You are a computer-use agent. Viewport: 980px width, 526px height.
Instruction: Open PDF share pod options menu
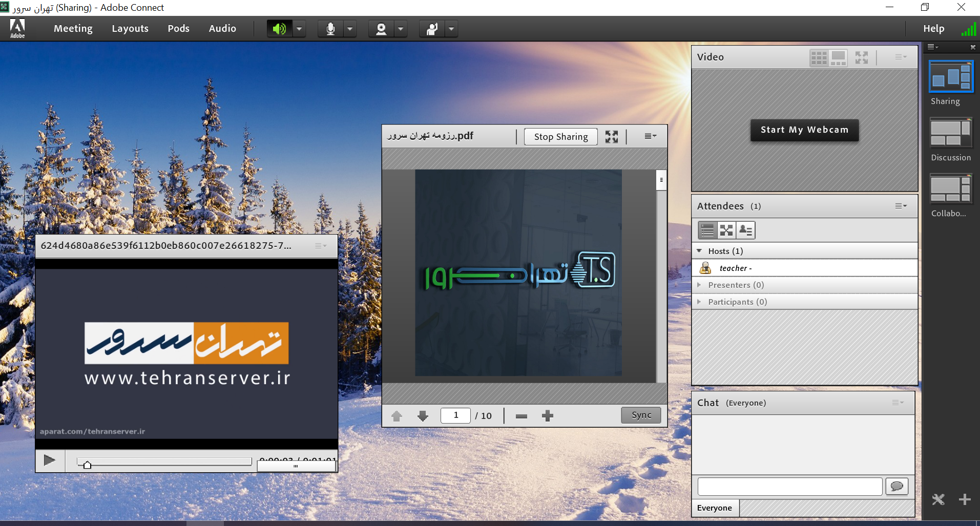click(651, 136)
